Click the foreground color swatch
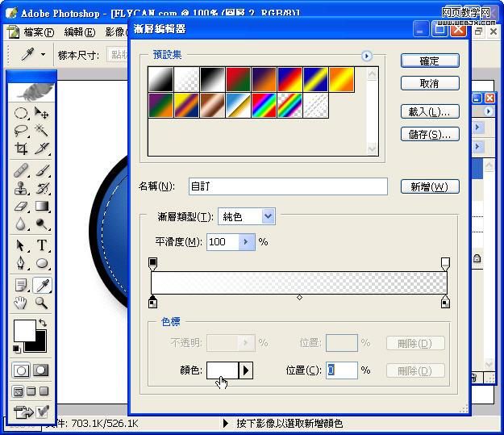This screenshot has width=504, height=435. pos(24,330)
